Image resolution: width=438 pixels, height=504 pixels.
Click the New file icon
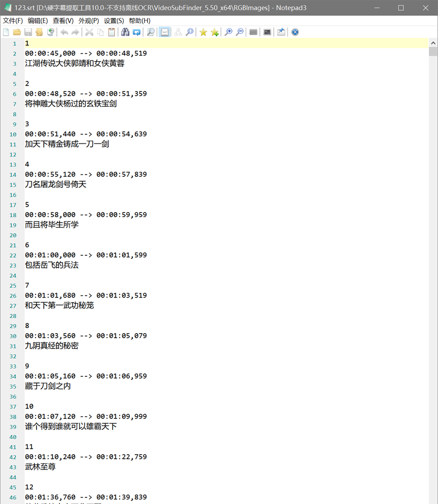coord(6,32)
